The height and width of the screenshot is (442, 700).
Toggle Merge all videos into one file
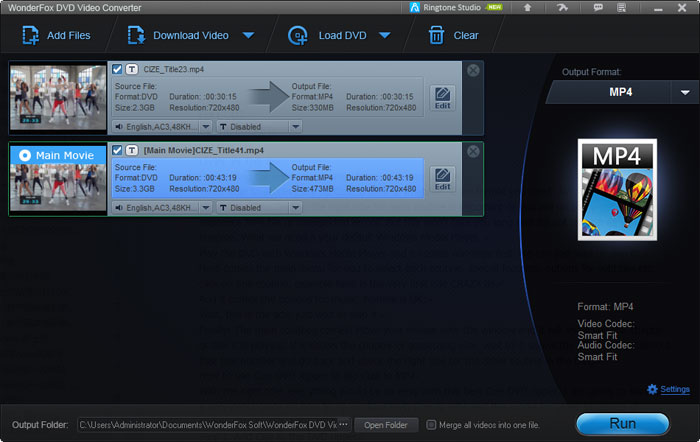(x=431, y=425)
